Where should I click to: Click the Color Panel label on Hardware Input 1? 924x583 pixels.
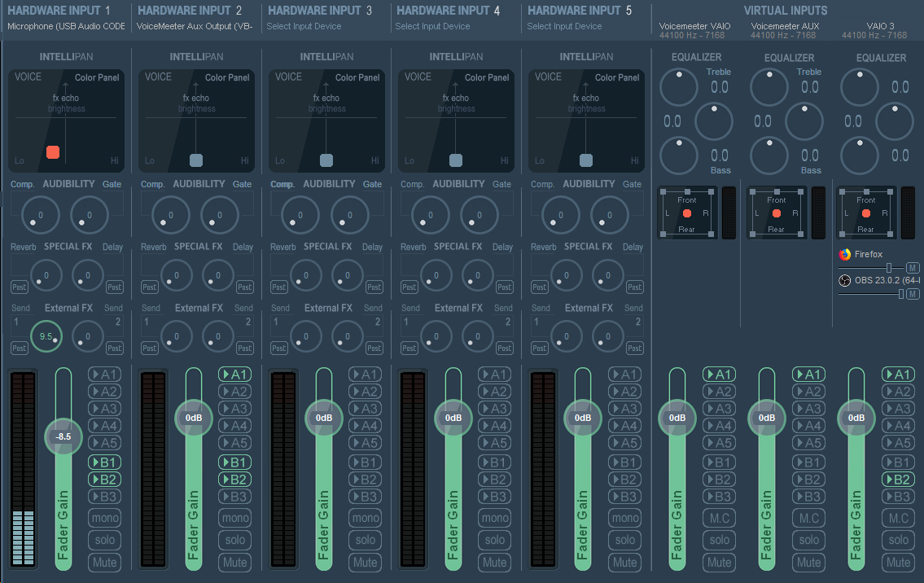97,77
